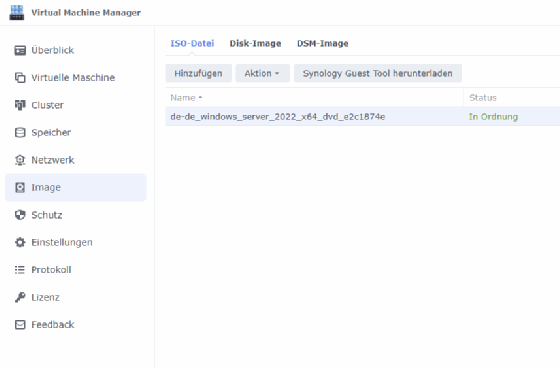560x368 pixels.
Task: Switch to the DSM-Image tab
Action: click(x=322, y=44)
